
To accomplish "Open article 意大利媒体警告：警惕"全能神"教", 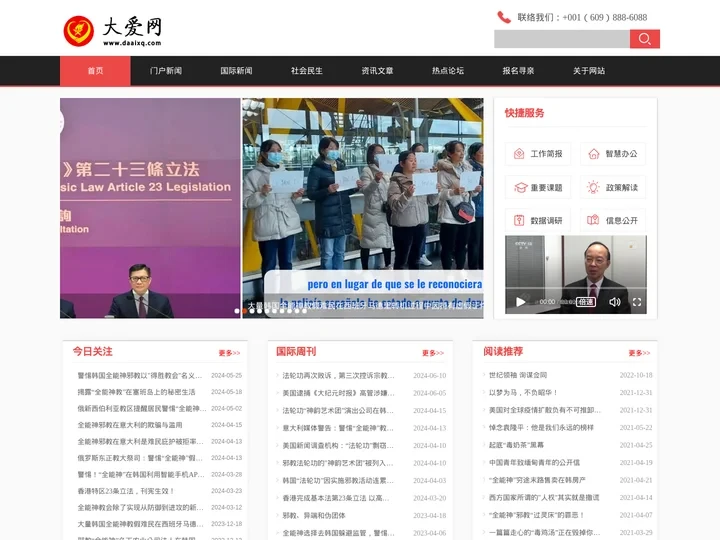I will [338, 428].
